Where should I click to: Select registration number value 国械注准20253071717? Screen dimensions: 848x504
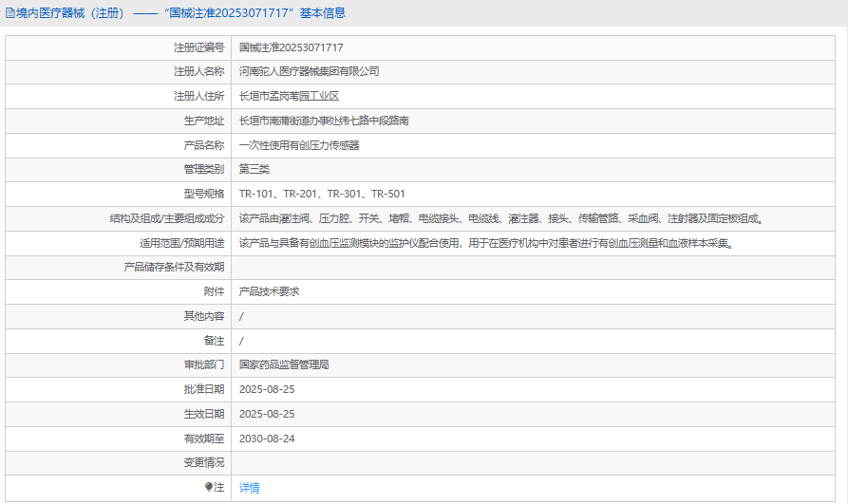(291, 47)
